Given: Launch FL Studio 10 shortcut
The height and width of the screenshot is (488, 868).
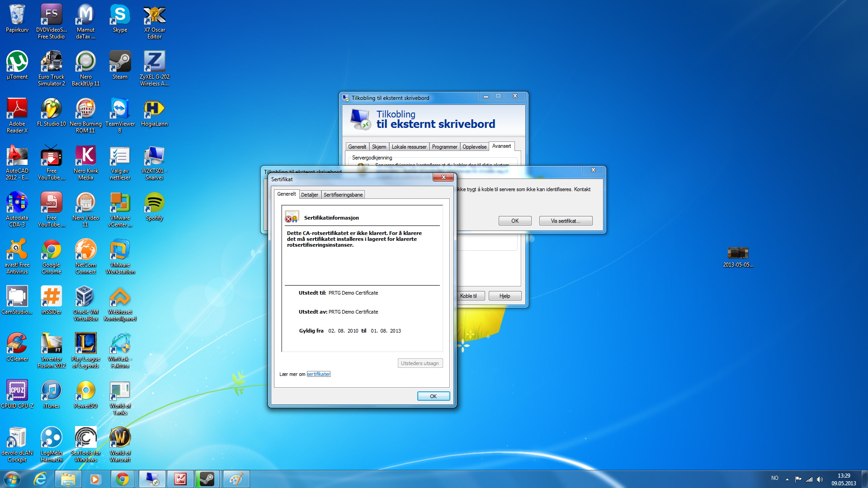Looking at the screenshot, I should (52, 113).
